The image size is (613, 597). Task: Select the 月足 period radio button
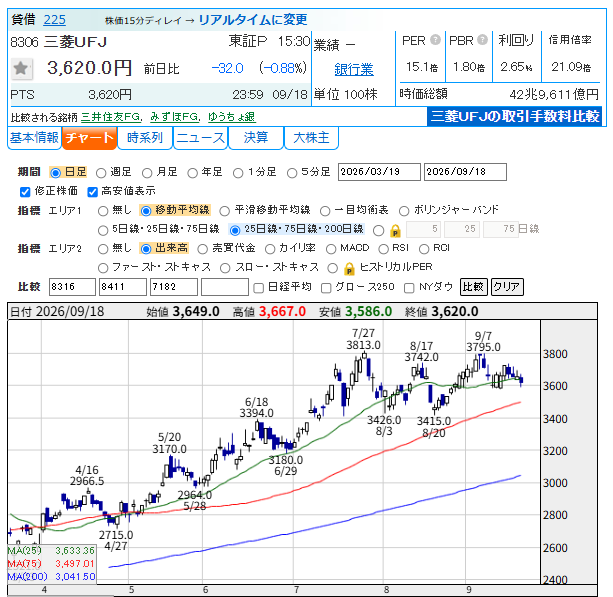tap(147, 172)
